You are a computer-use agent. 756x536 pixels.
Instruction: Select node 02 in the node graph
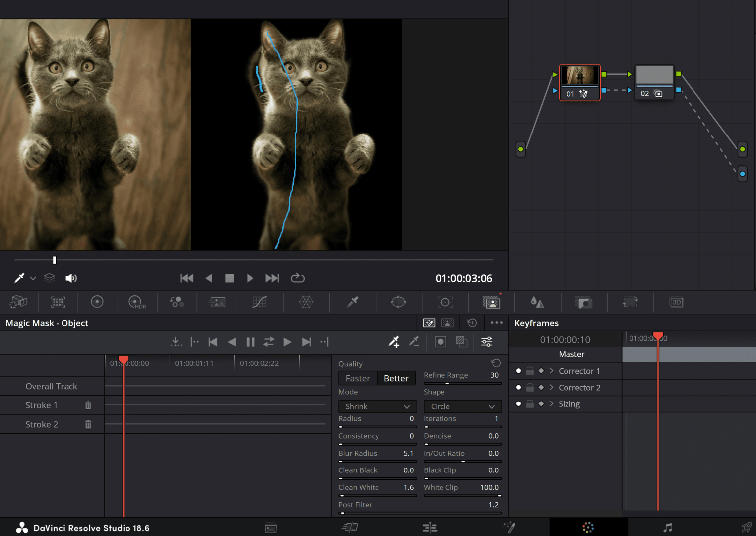[x=654, y=82]
